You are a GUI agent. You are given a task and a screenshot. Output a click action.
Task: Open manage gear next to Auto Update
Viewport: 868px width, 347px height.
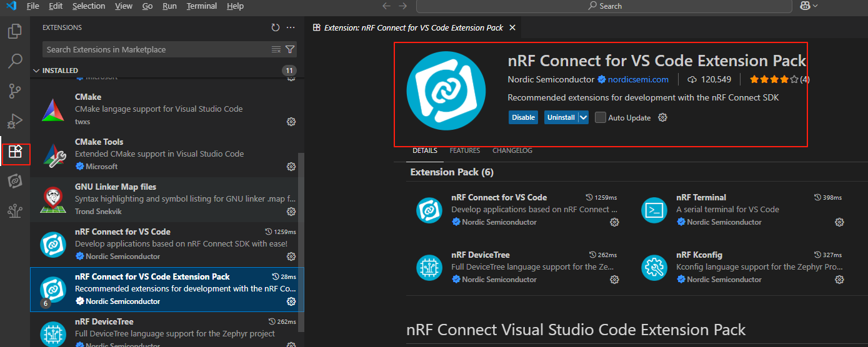click(663, 117)
